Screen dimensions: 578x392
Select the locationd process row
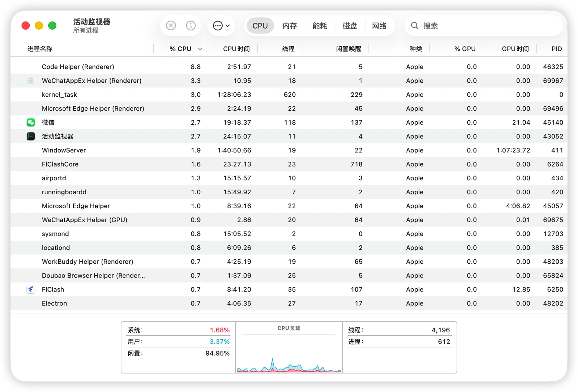(289, 247)
